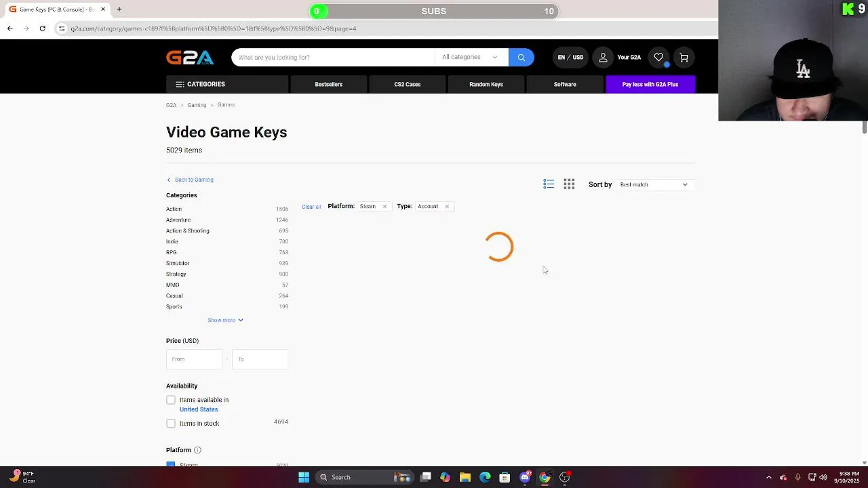The height and width of the screenshot is (488, 868).
Task: Click the Platform info icon
Action: [197, 450]
